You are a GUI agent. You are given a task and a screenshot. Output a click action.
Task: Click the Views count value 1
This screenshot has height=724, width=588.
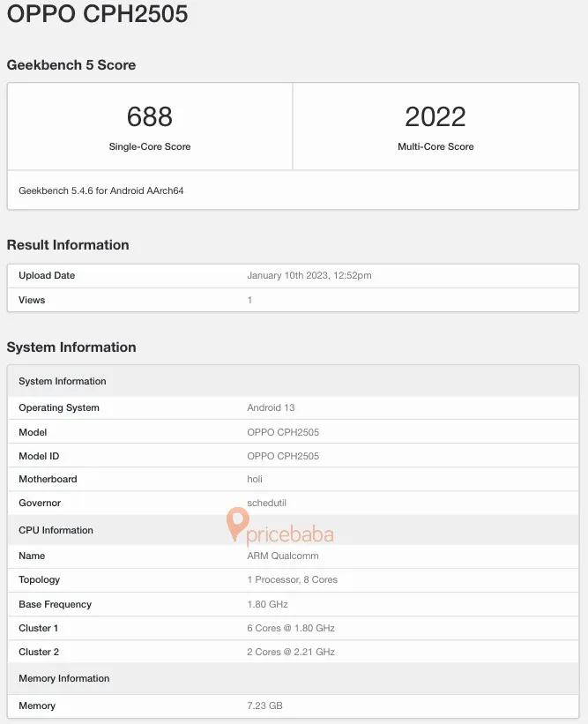click(249, 300)
